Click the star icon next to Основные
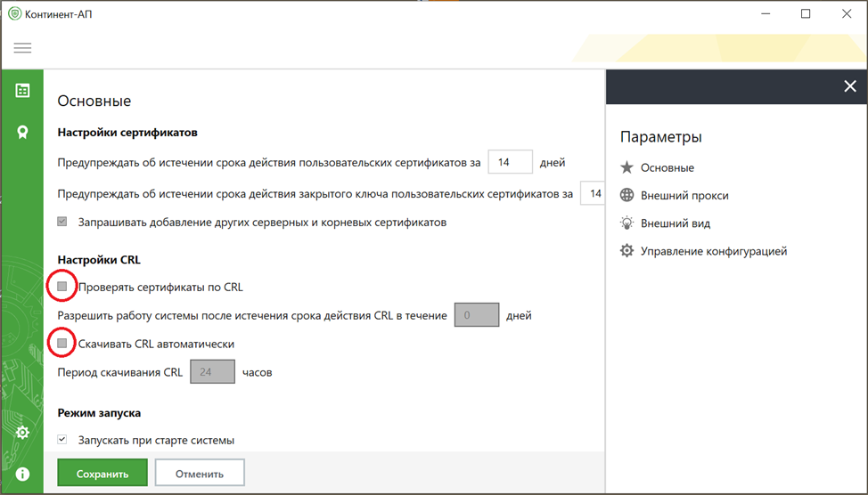 (x=626, y=167)
